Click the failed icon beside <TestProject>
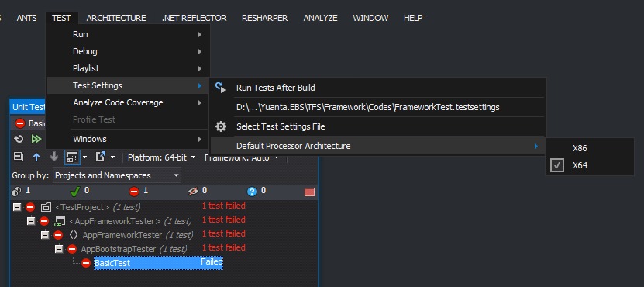This screenshot has width=644, height=287. click(30, 207)
